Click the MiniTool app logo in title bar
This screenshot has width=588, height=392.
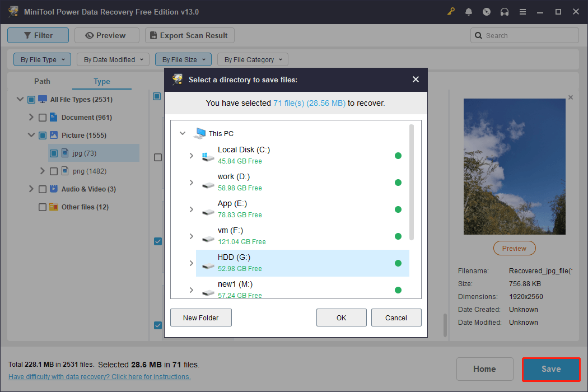click(13, 12)
